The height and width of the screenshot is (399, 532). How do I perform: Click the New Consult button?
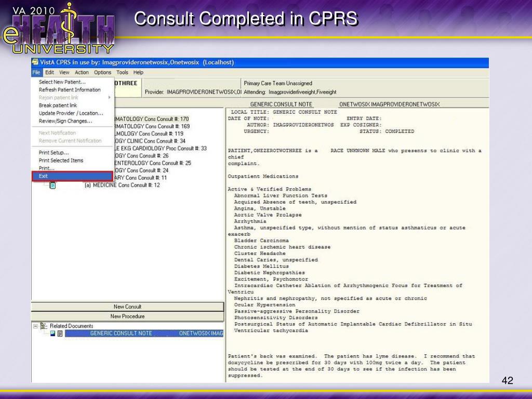coord(128,307)
